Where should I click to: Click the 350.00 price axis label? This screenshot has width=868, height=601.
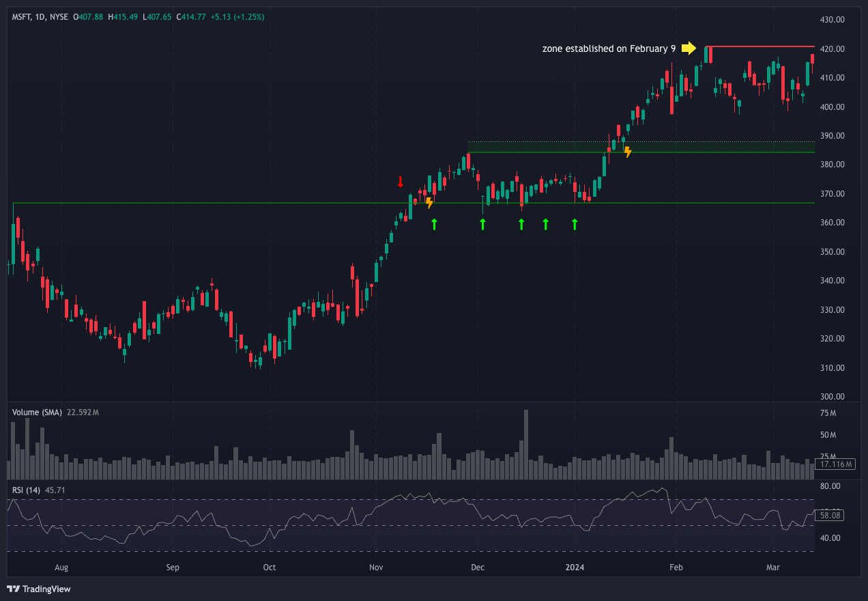[833, 252]
